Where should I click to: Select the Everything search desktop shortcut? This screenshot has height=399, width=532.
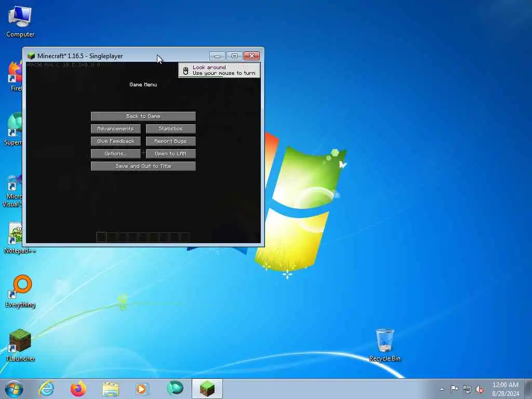(20, 291)
